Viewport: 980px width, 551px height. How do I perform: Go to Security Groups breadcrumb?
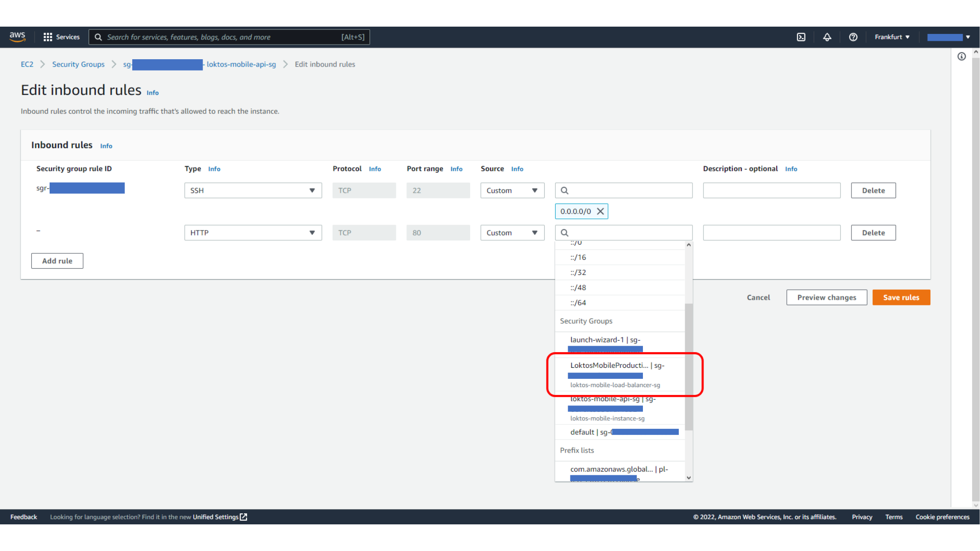tap(78, 64)
